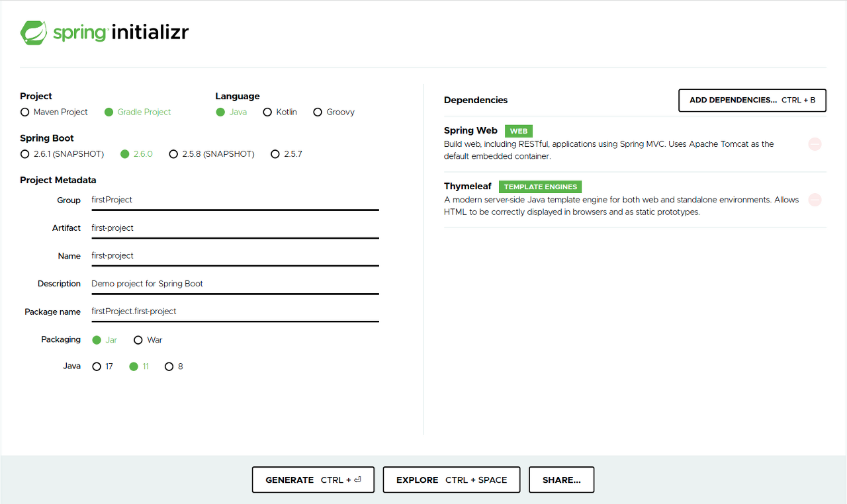The image size is (847, 504).
Task: Click the Thymeleaf dependency title
Action: [468, 186]
